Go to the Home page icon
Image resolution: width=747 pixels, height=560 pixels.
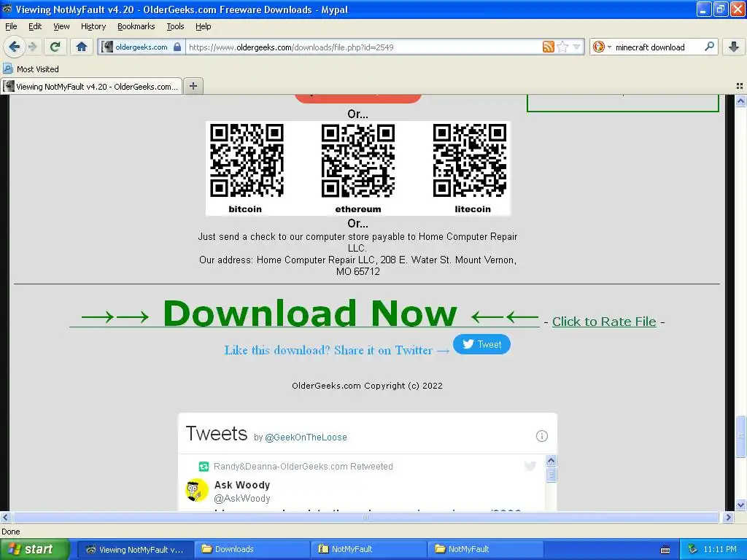click(82, 47)
